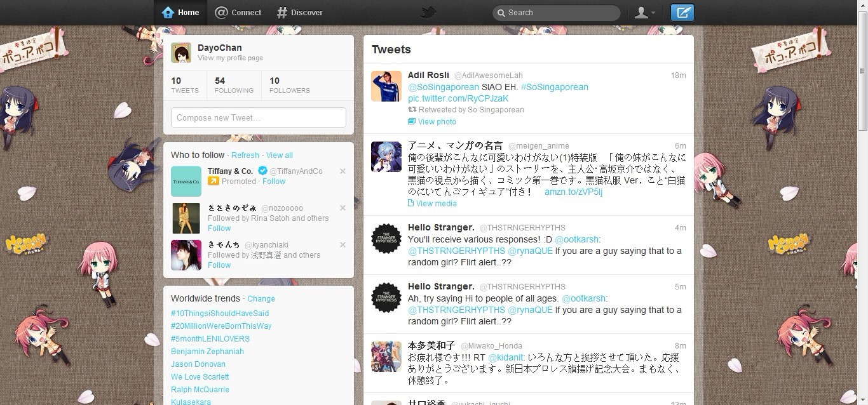
Task: Open the 54 Following list
Action: click(x=234, y=85)
